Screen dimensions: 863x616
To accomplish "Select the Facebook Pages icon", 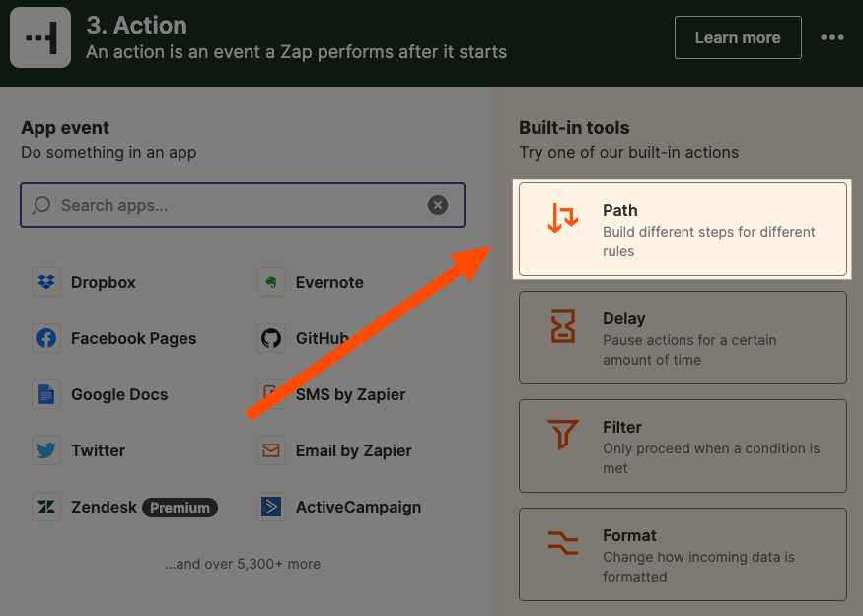I will tap(46, 338).
